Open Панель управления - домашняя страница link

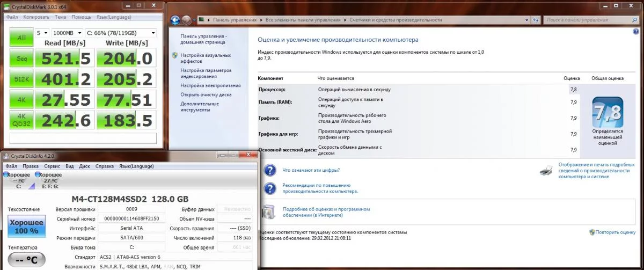pos(203,39)
